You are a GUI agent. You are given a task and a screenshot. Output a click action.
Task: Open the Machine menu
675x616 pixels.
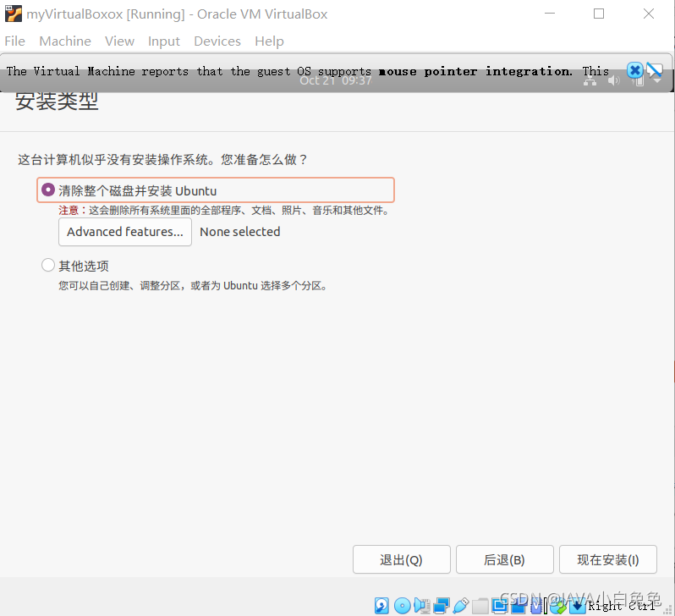click(x=65, y=41)
